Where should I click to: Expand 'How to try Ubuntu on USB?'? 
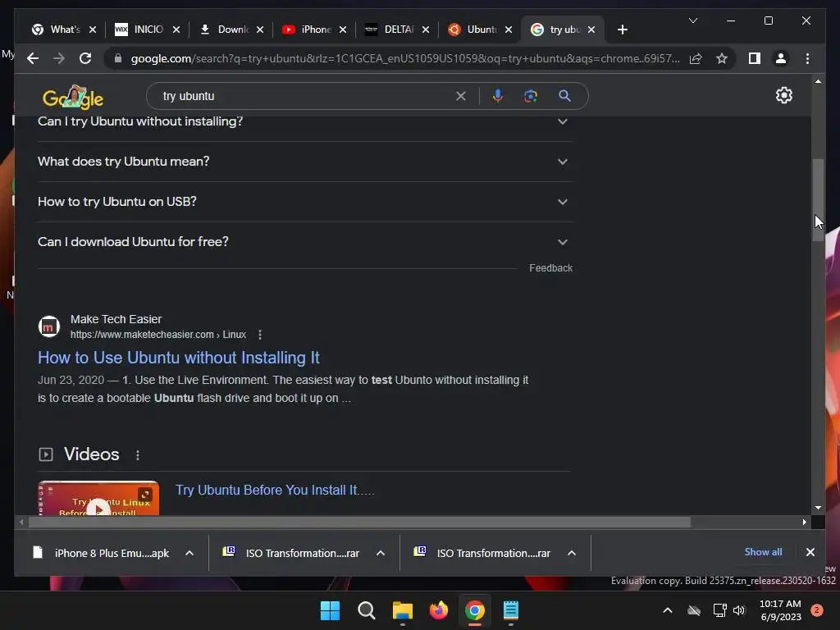pos(304,202)
